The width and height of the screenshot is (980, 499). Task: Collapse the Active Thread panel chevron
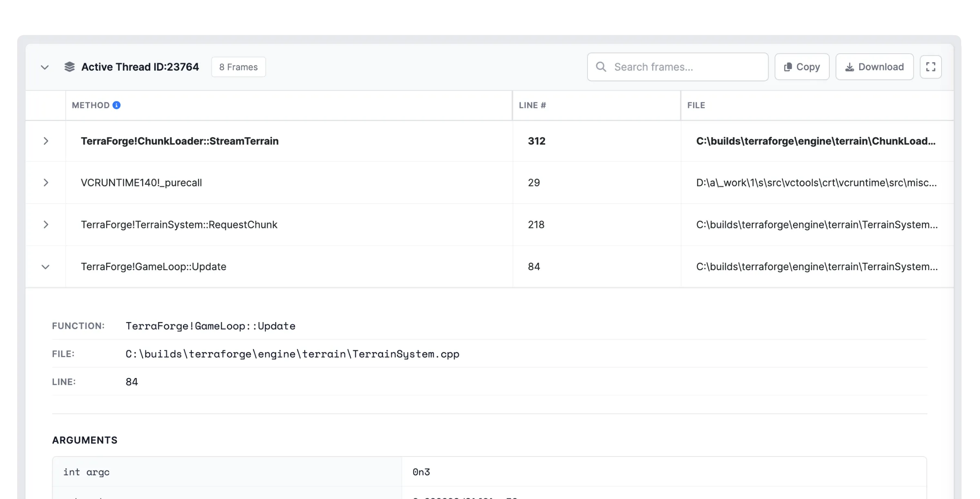[x=45, y=67]
